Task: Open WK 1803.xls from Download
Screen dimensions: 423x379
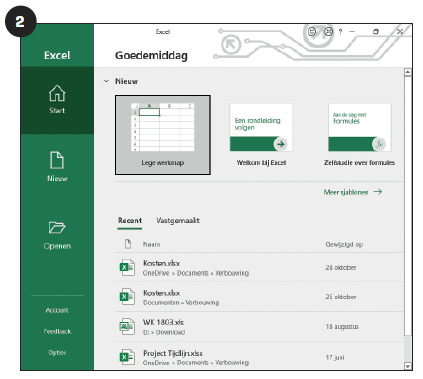Action: pos(259,326)
